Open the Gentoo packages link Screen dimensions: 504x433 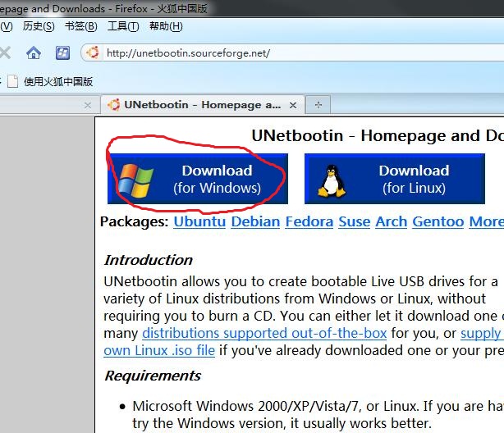tap(438, 221)
